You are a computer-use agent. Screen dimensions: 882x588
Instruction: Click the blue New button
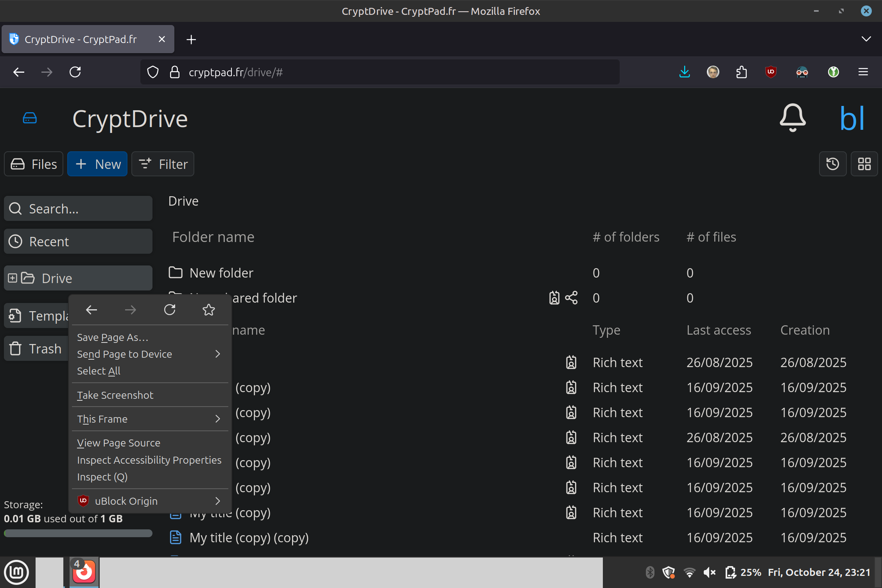coord(97,164)
